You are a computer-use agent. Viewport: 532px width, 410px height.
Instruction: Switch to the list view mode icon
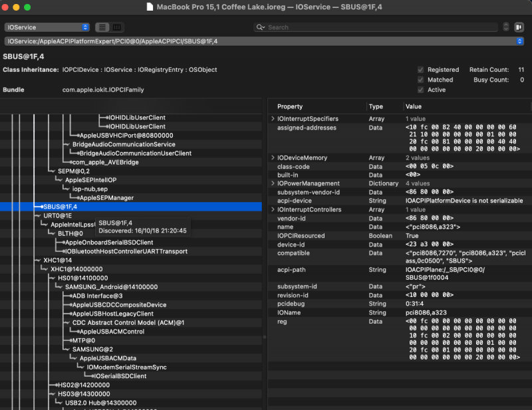tap(102, 27)
